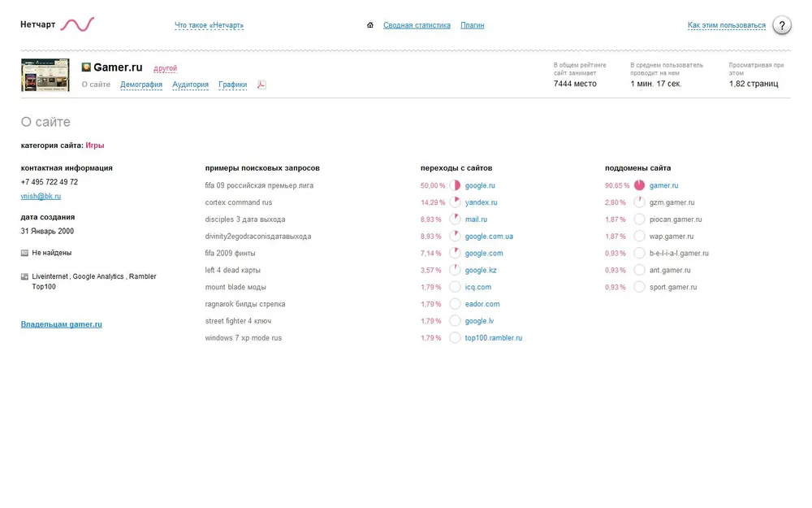
Task: Click the Gamer.ru favicon next to title
Action: (86, 67)
